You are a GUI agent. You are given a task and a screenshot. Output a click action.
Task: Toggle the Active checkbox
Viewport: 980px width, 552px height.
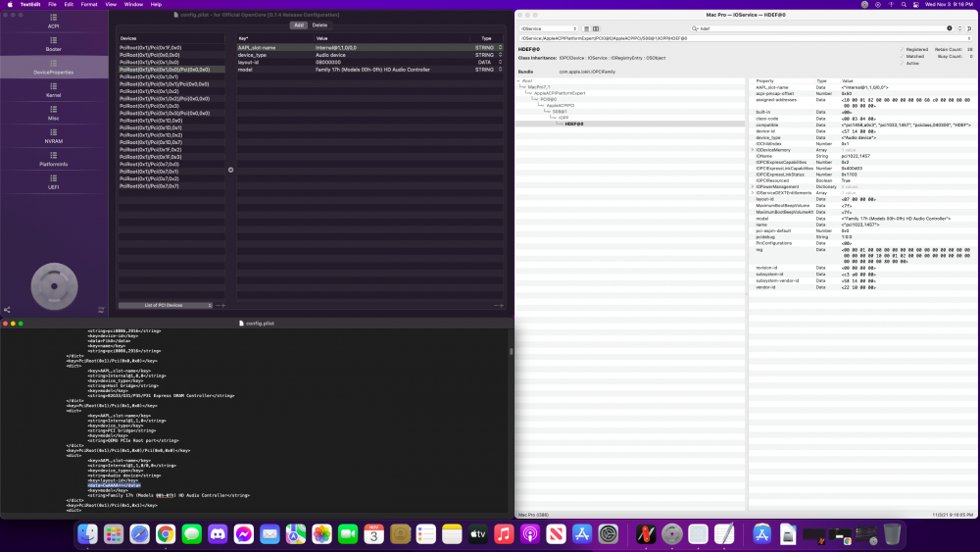tap(902, 63)
